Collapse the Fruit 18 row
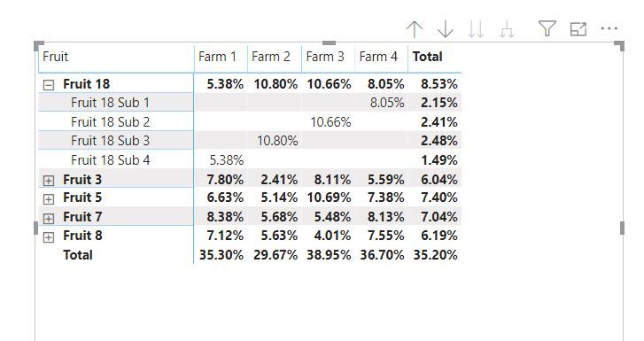The image size is (644, 341). [x=49, y=85]
